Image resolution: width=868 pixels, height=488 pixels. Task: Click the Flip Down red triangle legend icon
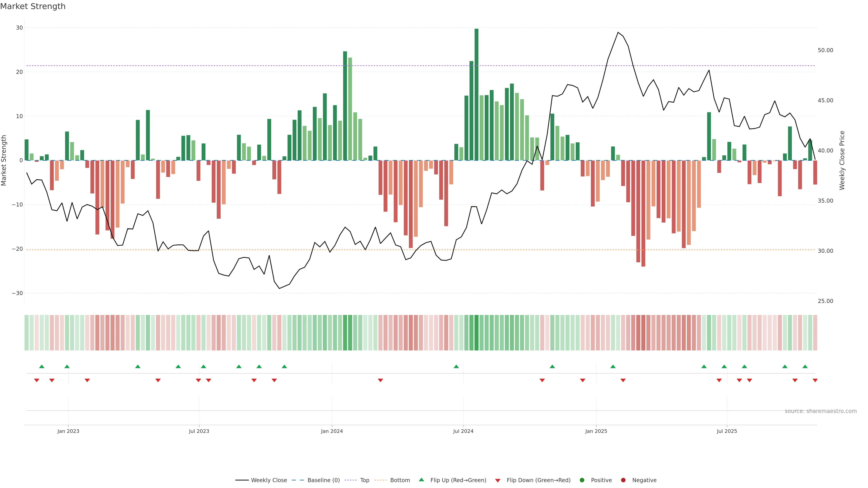[498, 481]
